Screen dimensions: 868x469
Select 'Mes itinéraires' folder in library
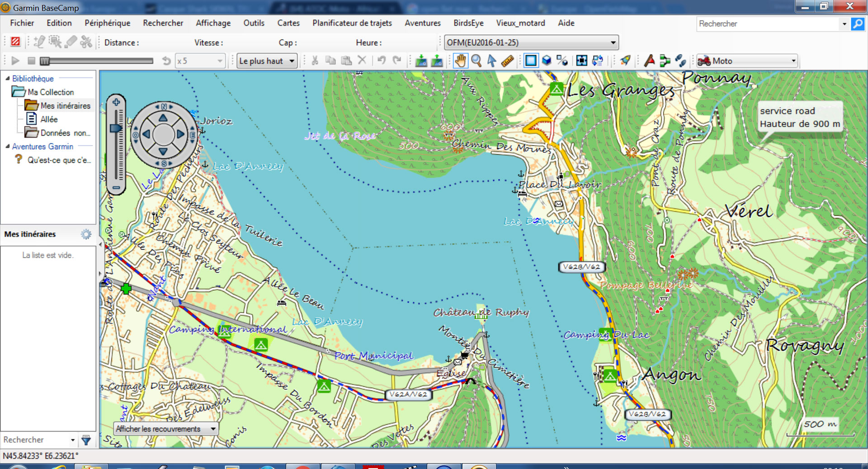(x=65, y=106)
